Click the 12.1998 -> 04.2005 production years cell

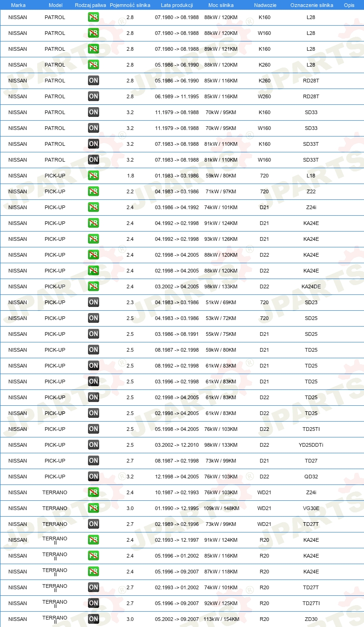(177, 477)
